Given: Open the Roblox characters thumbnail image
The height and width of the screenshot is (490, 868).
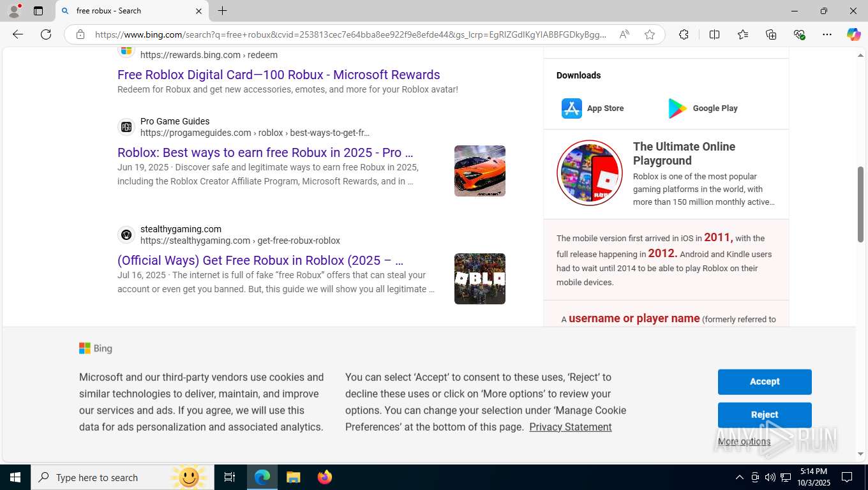Looking at the screenshot, I should [x=480, y=279].
